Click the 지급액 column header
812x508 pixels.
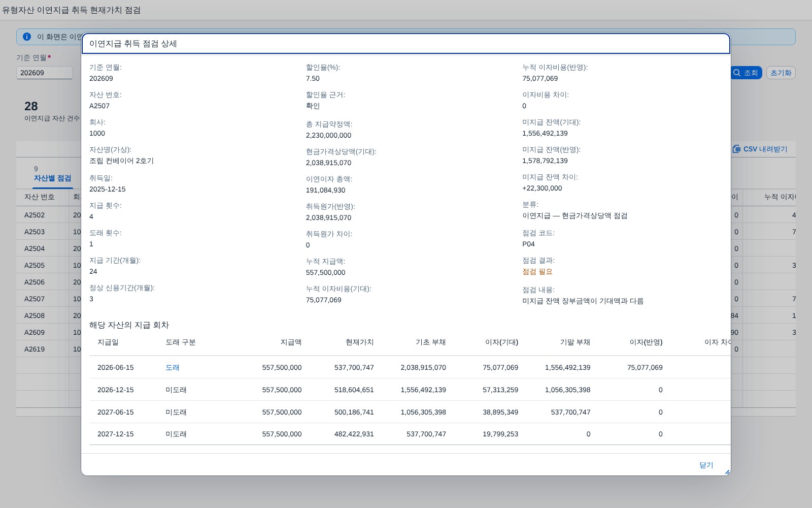coord(291,342)
